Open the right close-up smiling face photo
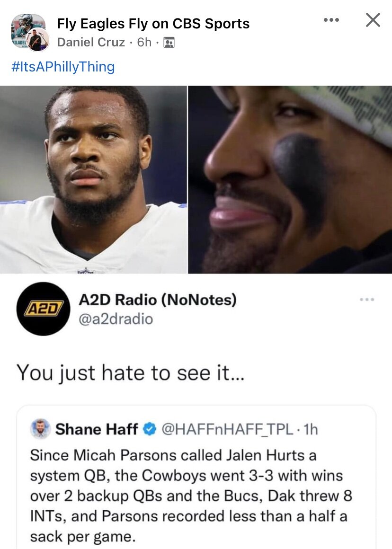Screen dimensions: 392x549 pos(290,180)
